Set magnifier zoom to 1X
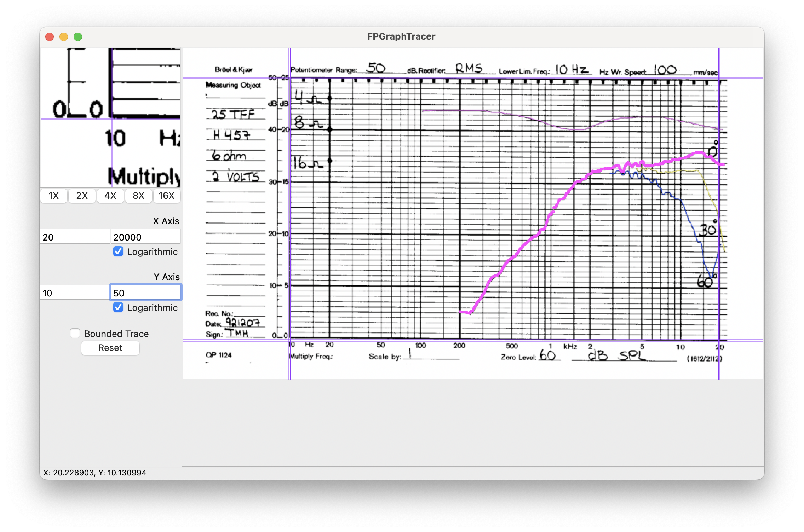This screenshot has width=804, height=532. tap(53, 196)
